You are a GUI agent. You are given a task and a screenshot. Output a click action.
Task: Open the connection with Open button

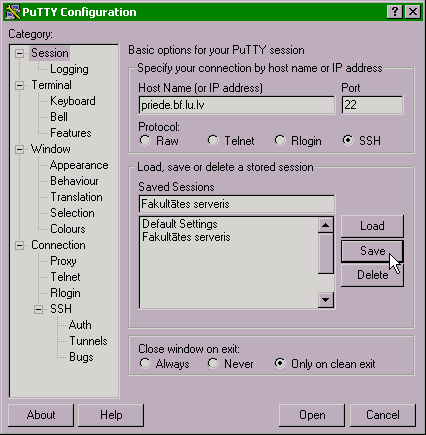[312, 415]
